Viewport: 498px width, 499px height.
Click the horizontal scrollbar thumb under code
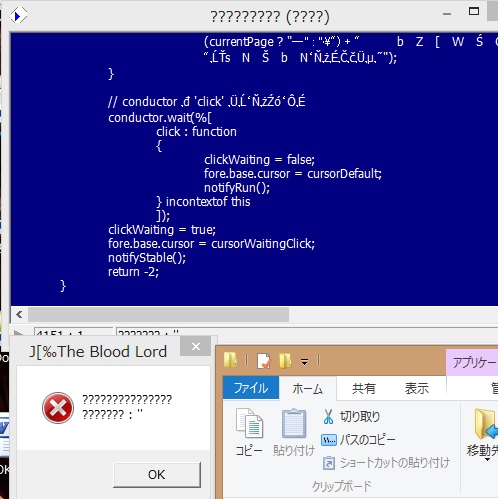pyautogui.click(x=158, y=314)
